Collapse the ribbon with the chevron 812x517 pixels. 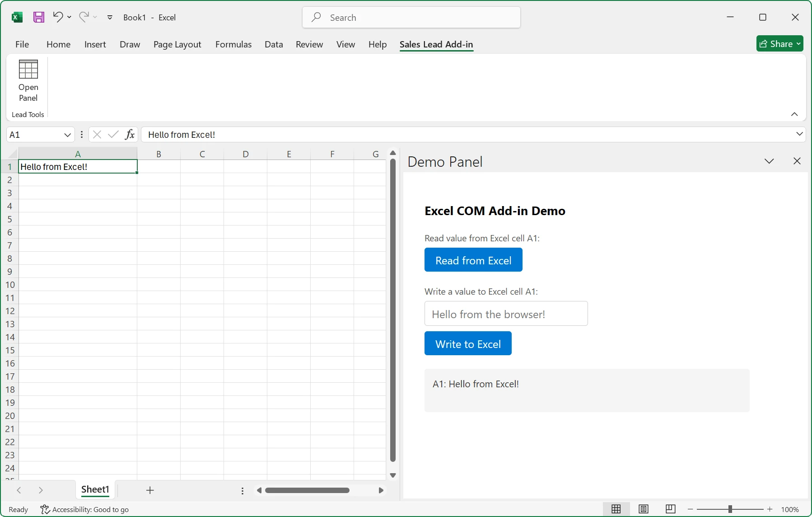[794, 114]
